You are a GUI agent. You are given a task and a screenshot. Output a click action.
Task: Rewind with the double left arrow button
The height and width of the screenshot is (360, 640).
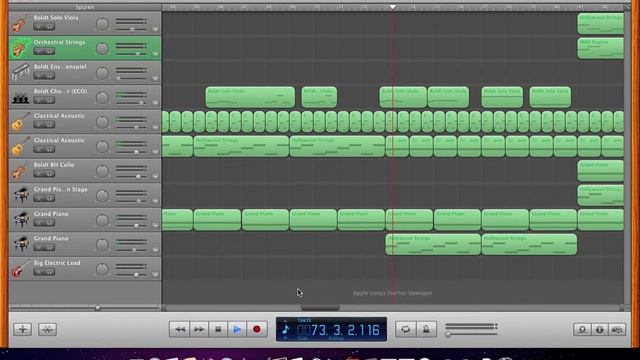pyautogui.click(x=180, y=329)
